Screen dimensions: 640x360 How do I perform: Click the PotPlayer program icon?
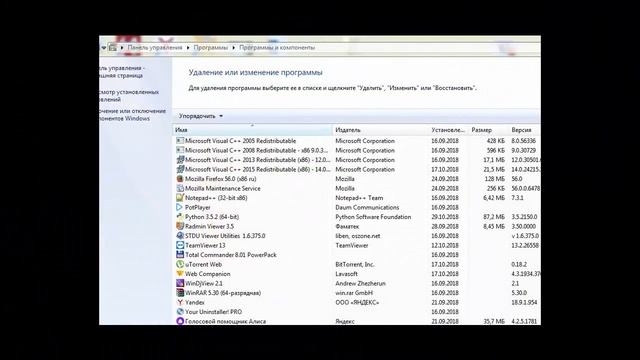[180, 207]
